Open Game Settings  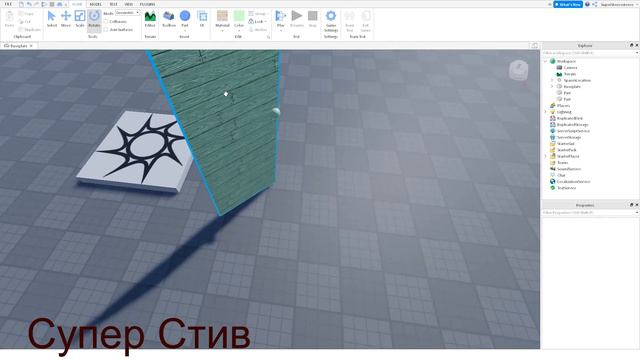pyautogui.click(x=331, y=21)
